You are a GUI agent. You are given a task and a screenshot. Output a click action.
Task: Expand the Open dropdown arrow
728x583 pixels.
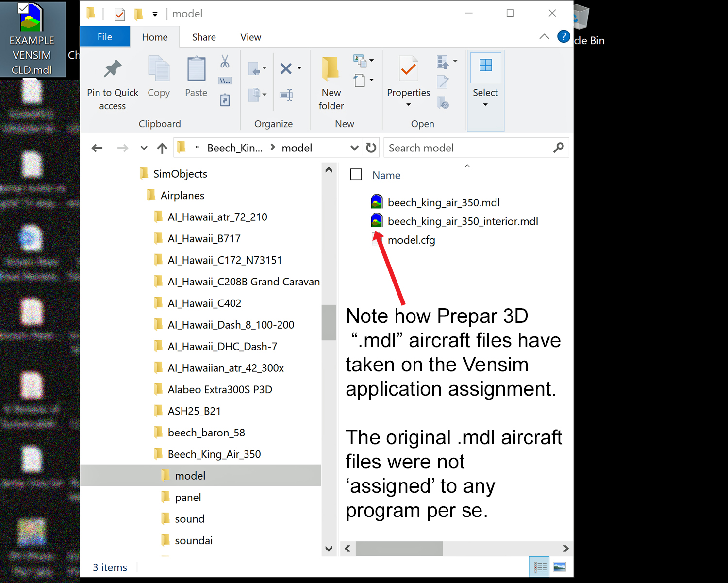(455, 62)
